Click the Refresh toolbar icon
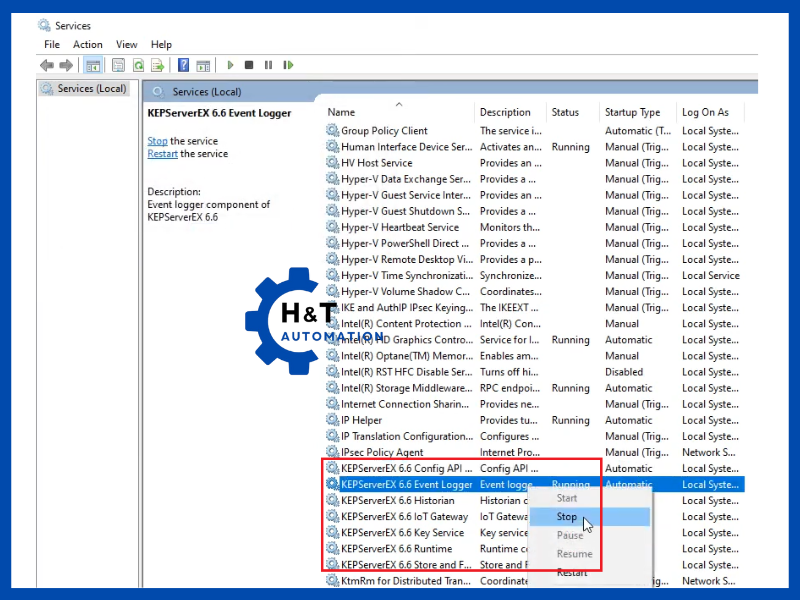Image resolution: width=800 pixels, height=600 pixels. tap(139, 65)
